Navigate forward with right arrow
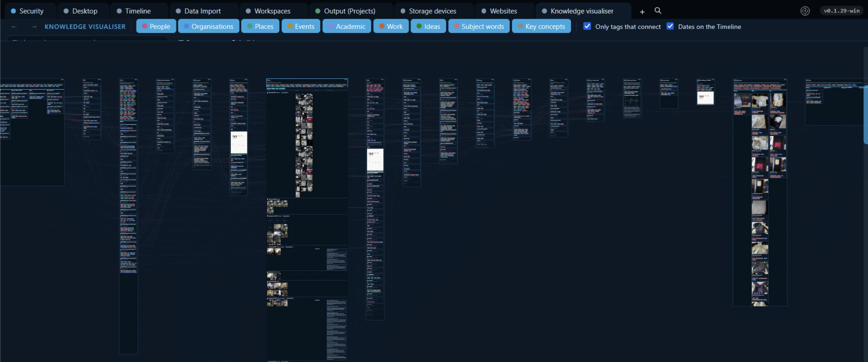The width and height of the screenshot is (868, 362). pos(34,27)
